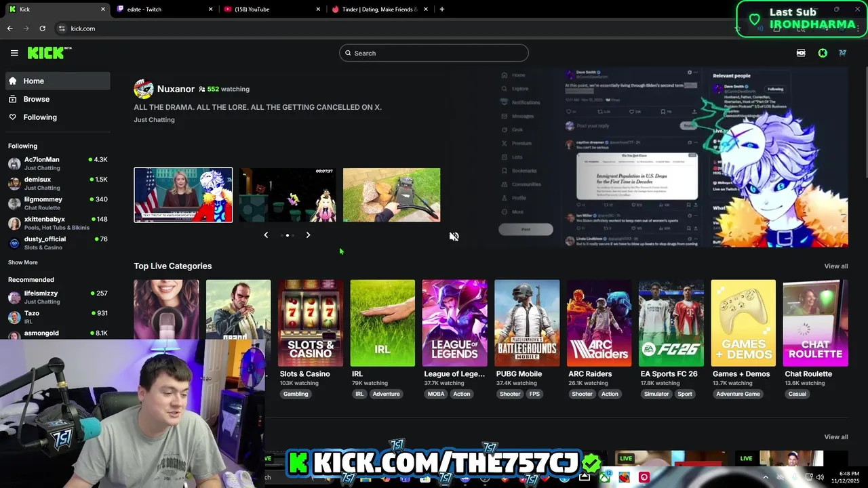Reload the page with the refresh icon
868x488 pixels.
[42, 28]
